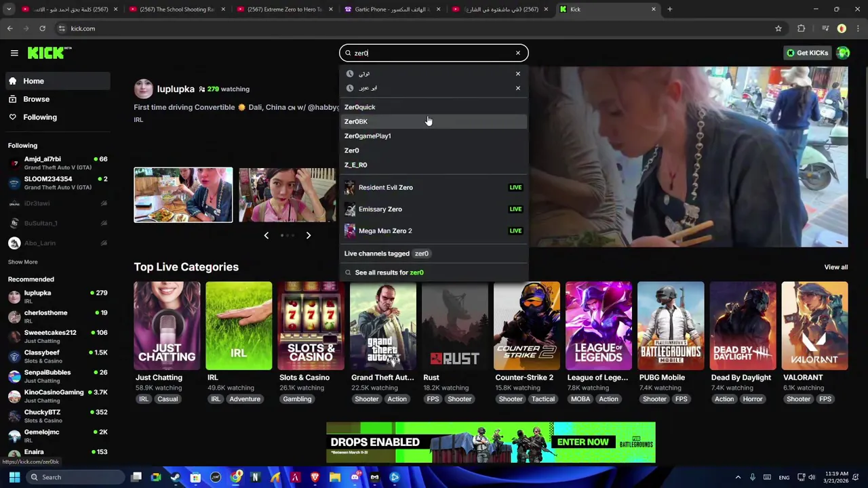Open Resident Evil Zero live category
This screenshot has height=488, width=868.
pos(433,187)
